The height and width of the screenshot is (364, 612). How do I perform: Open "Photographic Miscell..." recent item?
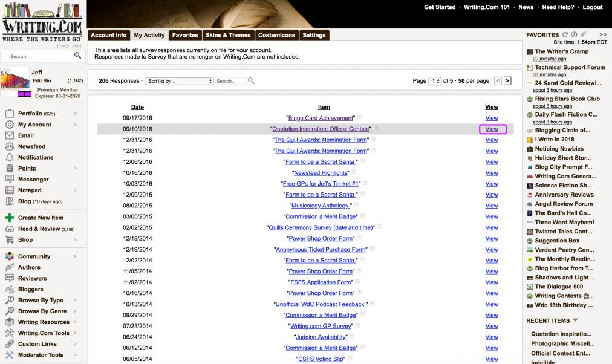tap(562, 343)
